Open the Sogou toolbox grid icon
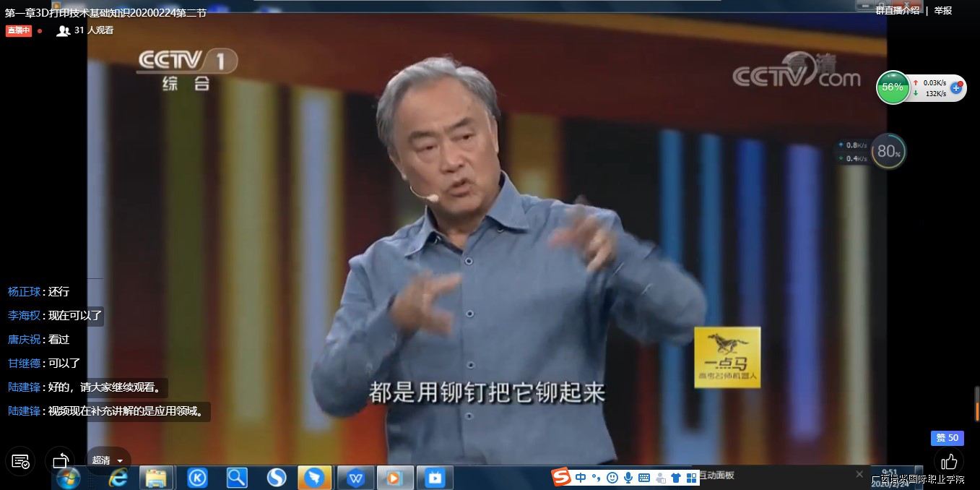Image resolution: width=980 pixels, height=490 pixels. click(x=691, y=478)
